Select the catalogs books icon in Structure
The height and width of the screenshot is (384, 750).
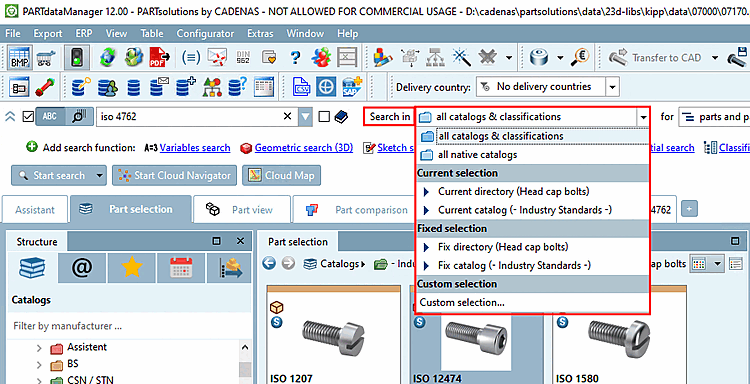tap(32, 268)
